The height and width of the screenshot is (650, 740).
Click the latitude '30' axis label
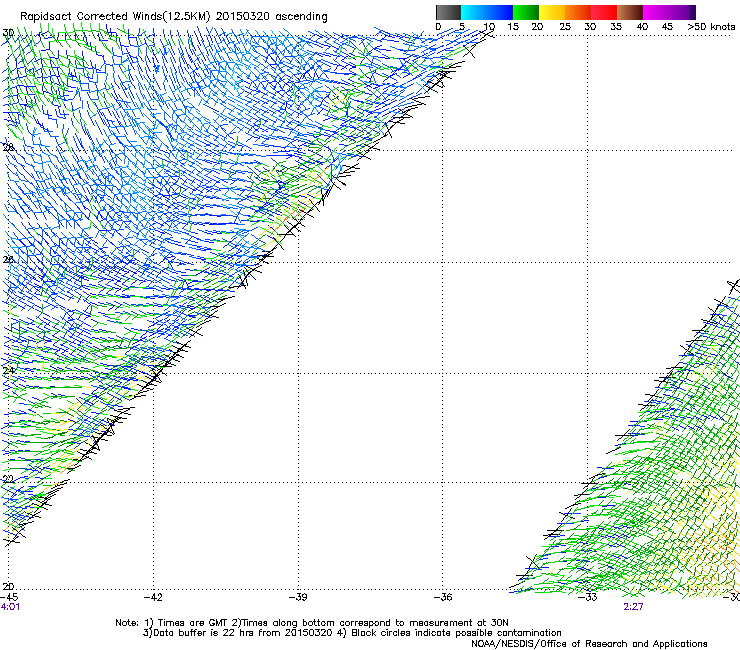coord(8,33)
